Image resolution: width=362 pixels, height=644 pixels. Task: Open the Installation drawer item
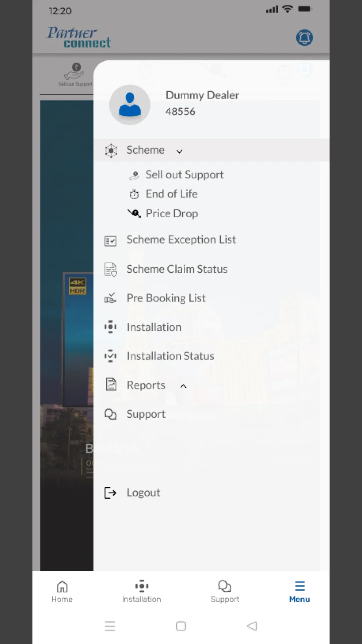(154, 327)
